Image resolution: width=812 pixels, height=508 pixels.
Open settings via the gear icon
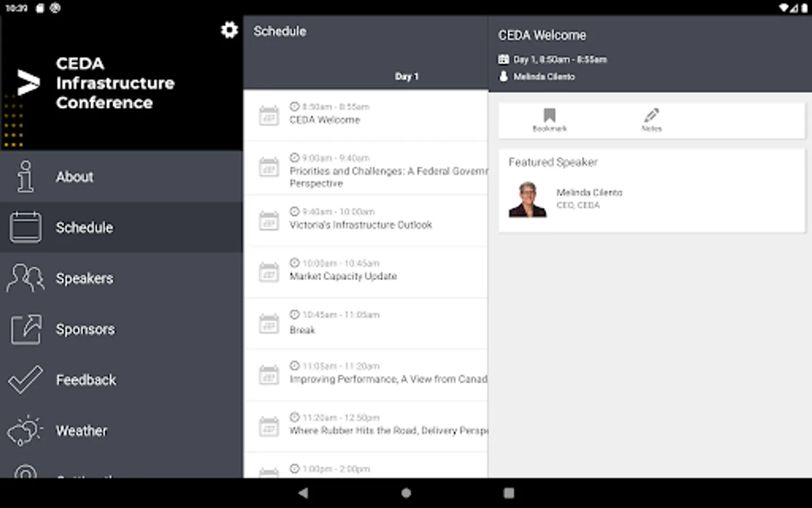click(229, 30)
